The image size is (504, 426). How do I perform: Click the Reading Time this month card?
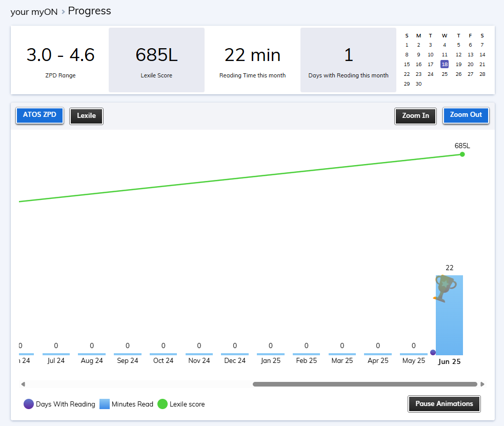[252, 60]
